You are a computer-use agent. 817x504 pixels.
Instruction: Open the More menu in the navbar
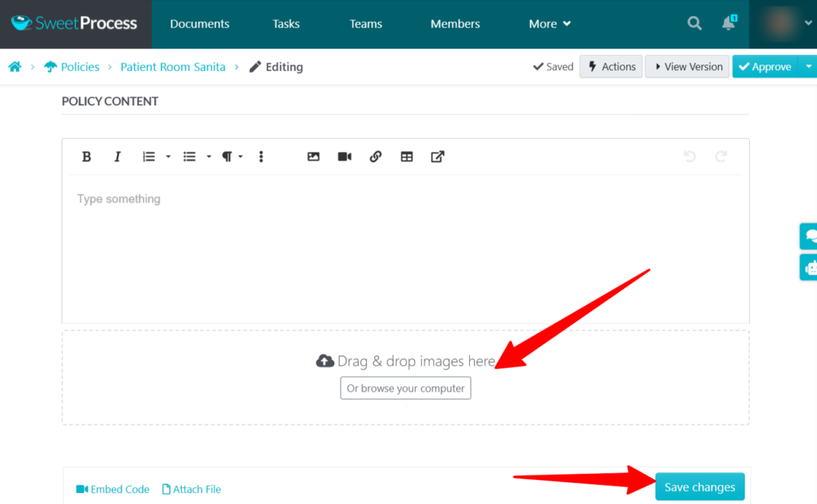(x=549, y=24)
